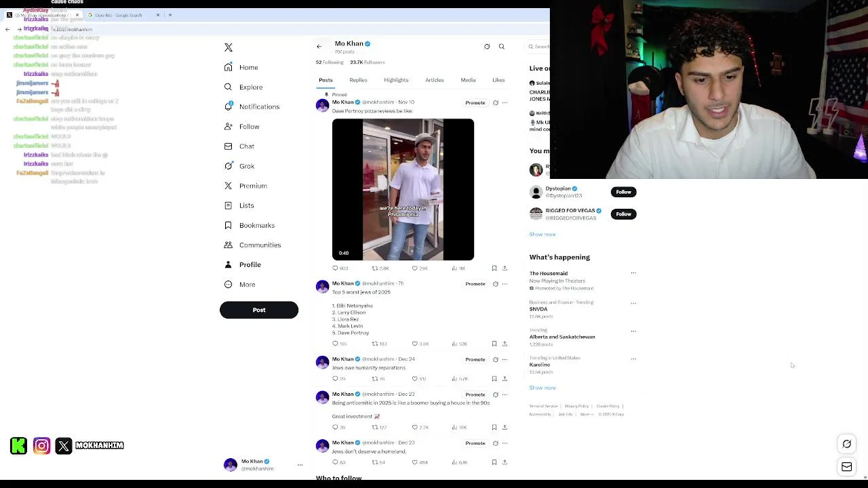Bookmark the pinned Nov 10 post
The height and width of the screenshot is (488, 868).
(494, 268)
